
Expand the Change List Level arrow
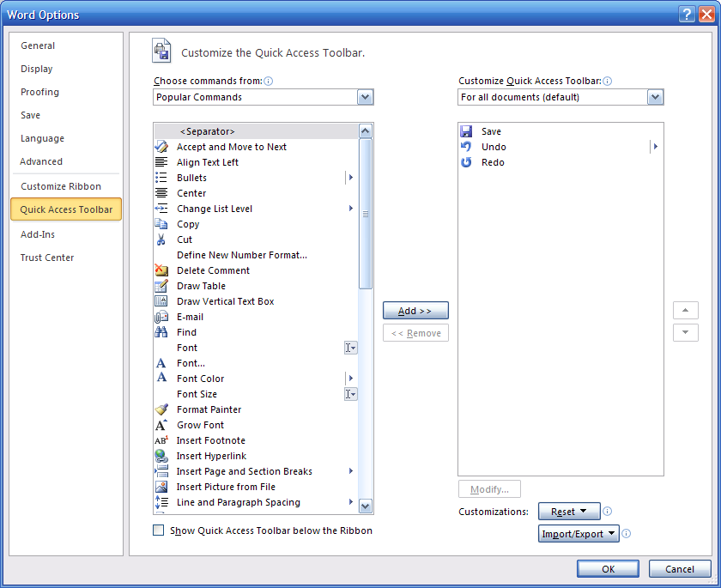coord(351,209)
